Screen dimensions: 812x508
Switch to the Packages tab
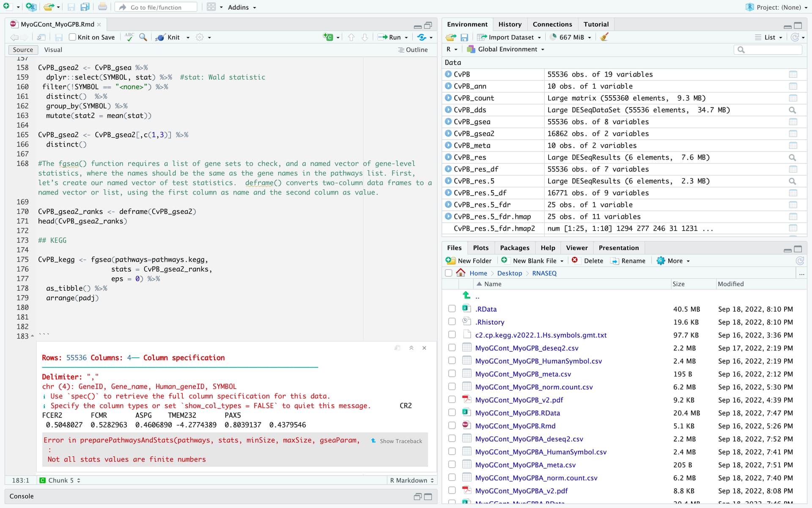tap(514, 248)
